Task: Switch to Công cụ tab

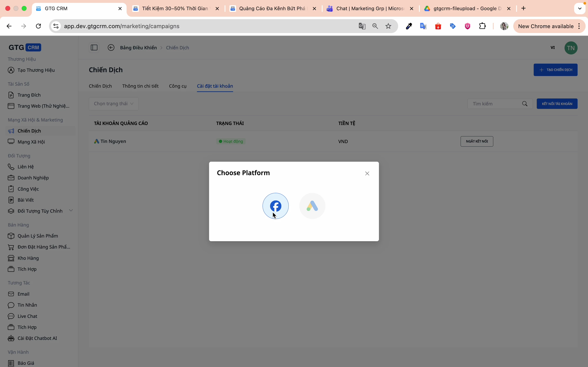Action: pos(178,86)
